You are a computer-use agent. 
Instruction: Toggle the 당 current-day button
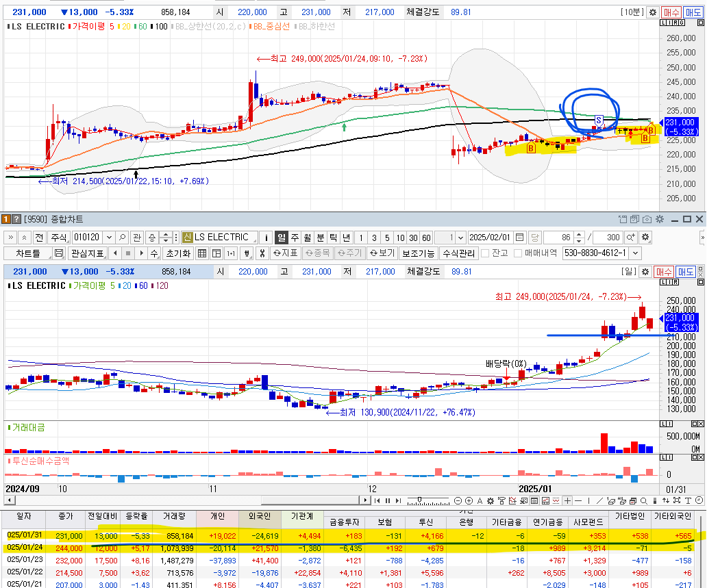pos(534,238)
